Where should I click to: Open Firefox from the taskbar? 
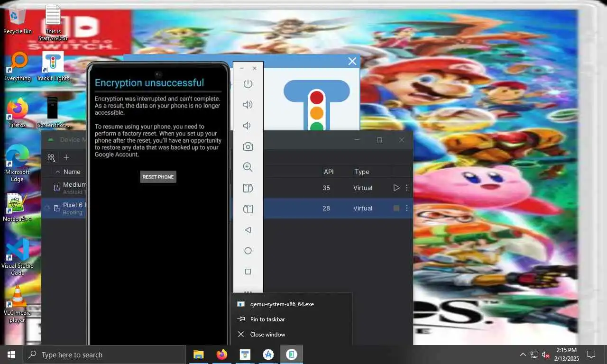pos(221,355)
